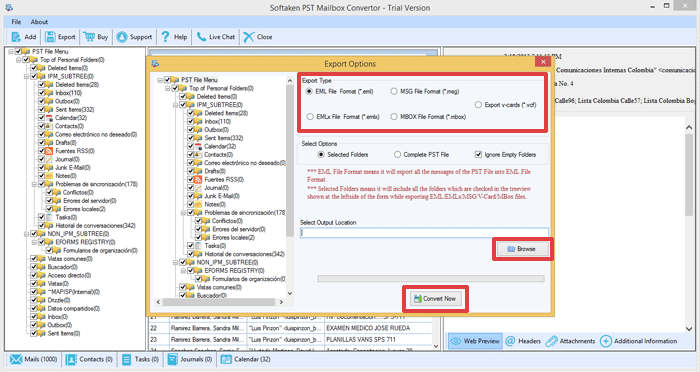The width and height of the screenshot is (700, 372).
Task: Click the Convert Now button
Action: 435,299
